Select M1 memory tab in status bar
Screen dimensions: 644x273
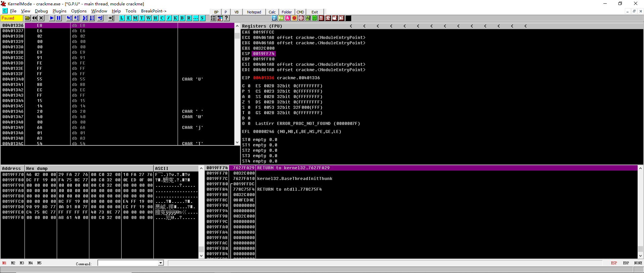[4, 263]
